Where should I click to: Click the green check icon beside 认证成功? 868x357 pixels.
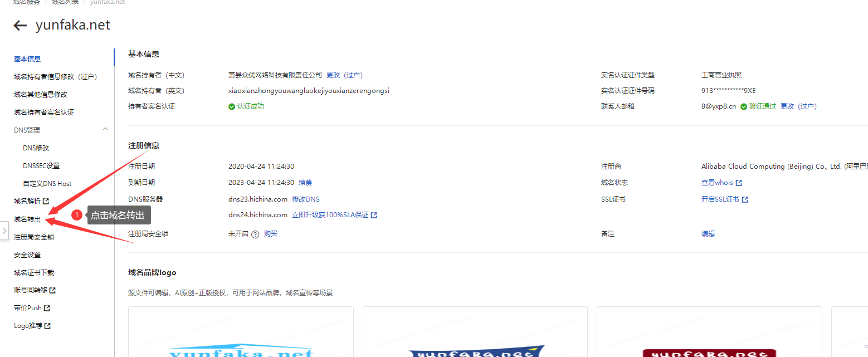pos(232,106)
